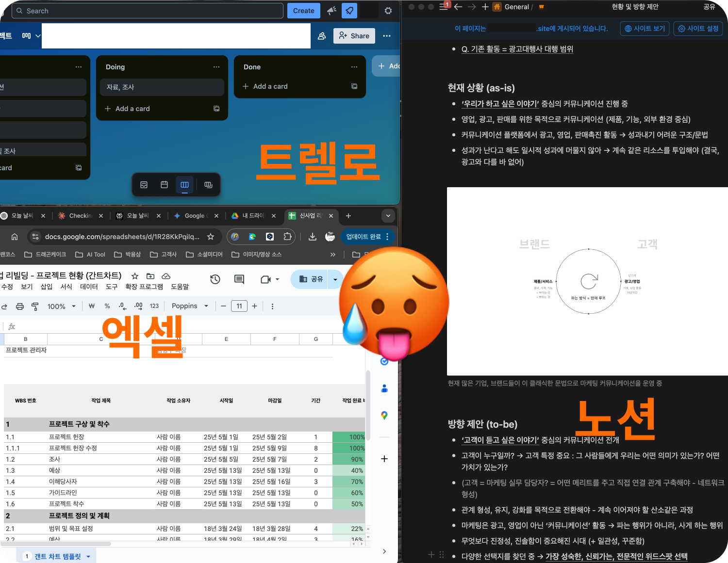Viewport: 728px width, 563px height.
Task: Apply won currency format in Sheets
Action: click(92, 306)
